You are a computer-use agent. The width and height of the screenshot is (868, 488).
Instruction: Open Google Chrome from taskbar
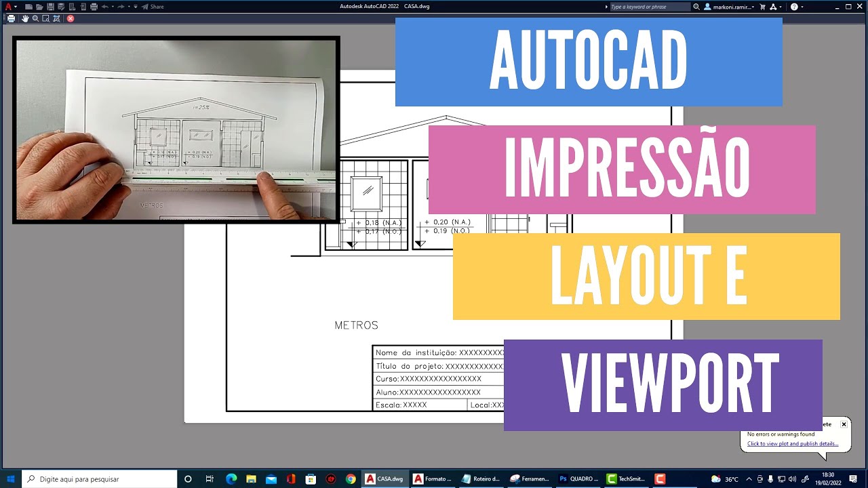point(351,479)
